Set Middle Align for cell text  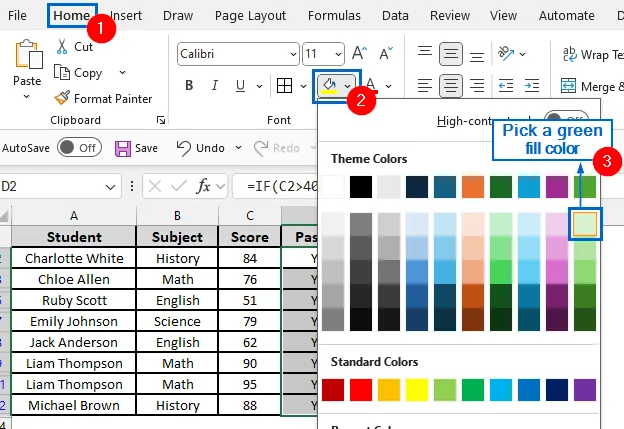(x=450, y=53)
